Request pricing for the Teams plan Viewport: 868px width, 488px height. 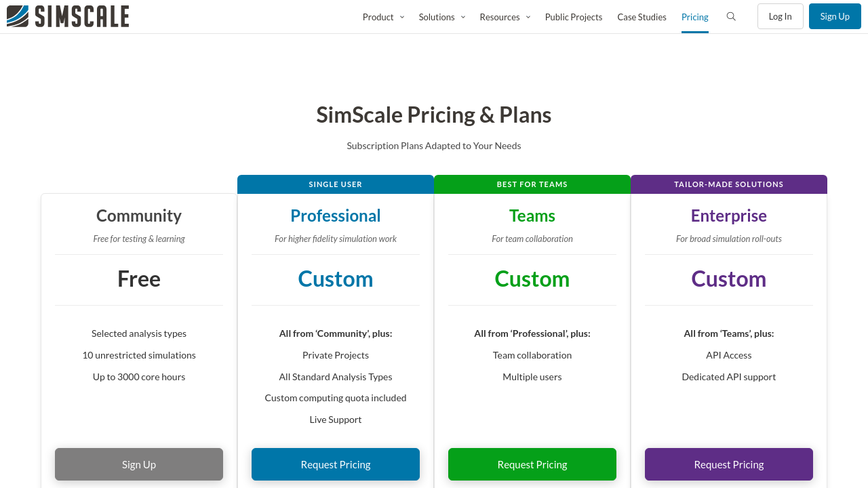[532, 464]
